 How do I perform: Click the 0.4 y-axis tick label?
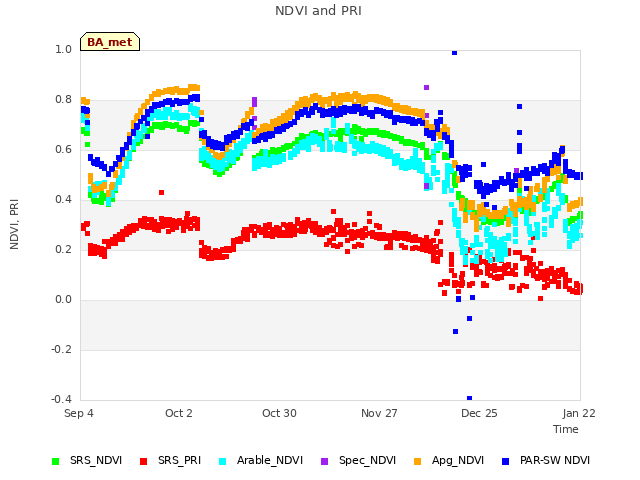[63, 200]
